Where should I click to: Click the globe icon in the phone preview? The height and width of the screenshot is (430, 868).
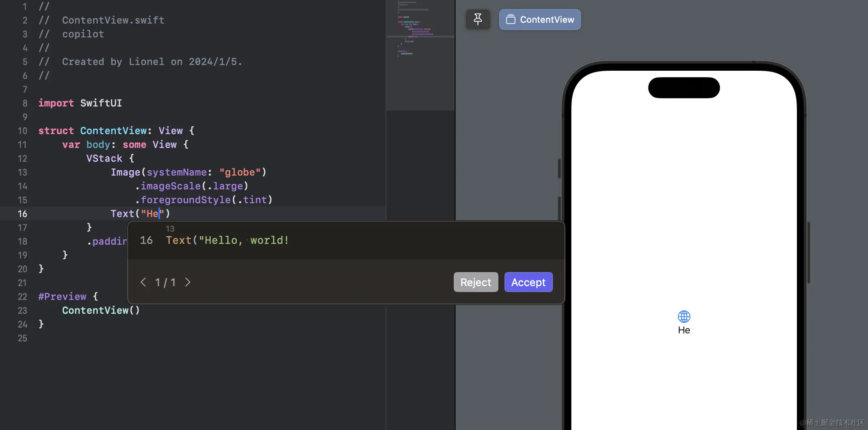[684, 316]
